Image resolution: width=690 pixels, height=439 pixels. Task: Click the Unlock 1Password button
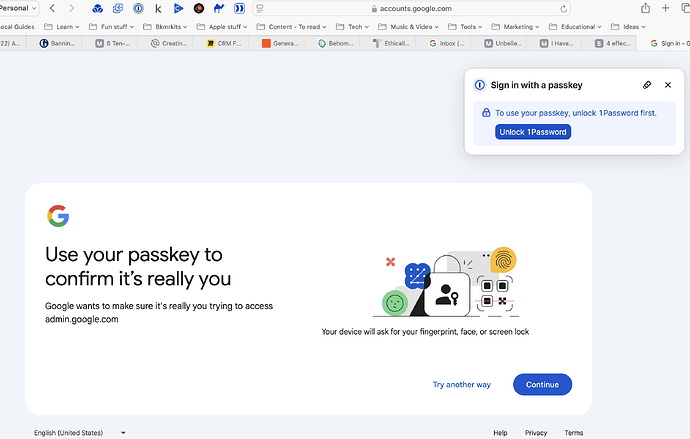click(533, 132)
